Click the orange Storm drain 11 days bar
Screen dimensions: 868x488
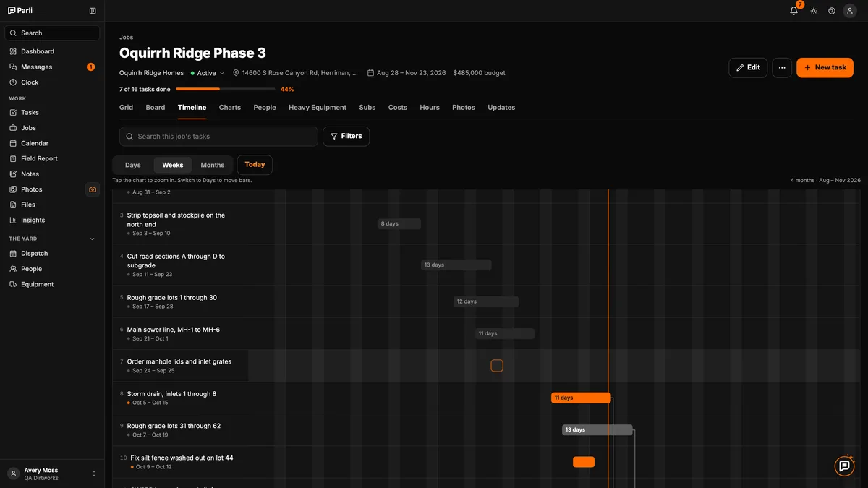pos(581,398)
